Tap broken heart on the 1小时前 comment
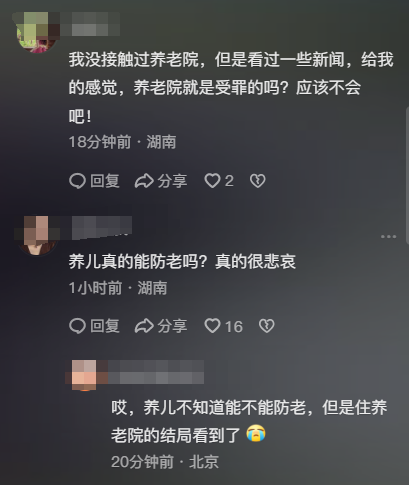The width and height of the screenshot is (409, 485). tap(267, 326)
